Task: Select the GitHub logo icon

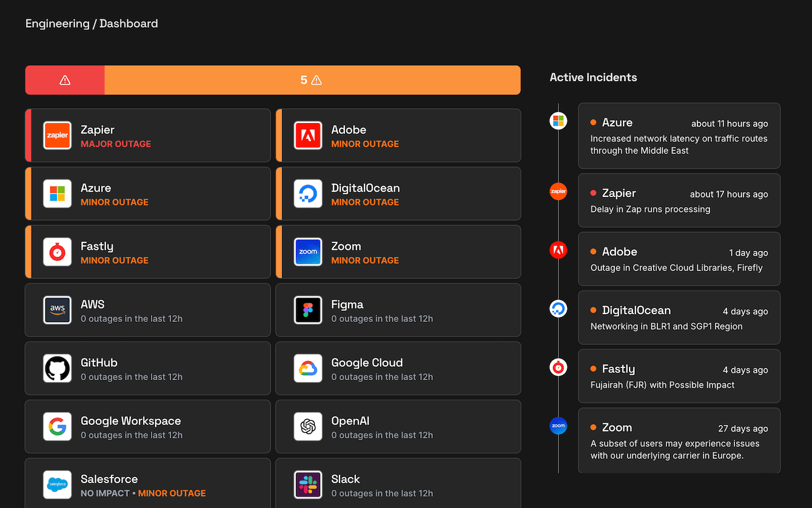Action: [57, 368]
